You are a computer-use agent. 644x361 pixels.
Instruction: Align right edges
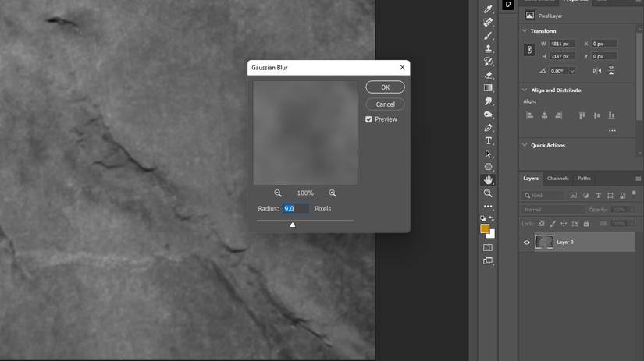tap(559, 115)
